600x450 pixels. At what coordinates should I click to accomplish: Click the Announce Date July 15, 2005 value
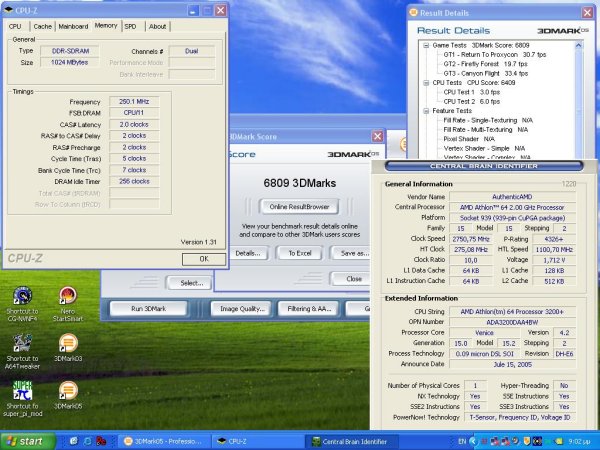pos(512,364)
